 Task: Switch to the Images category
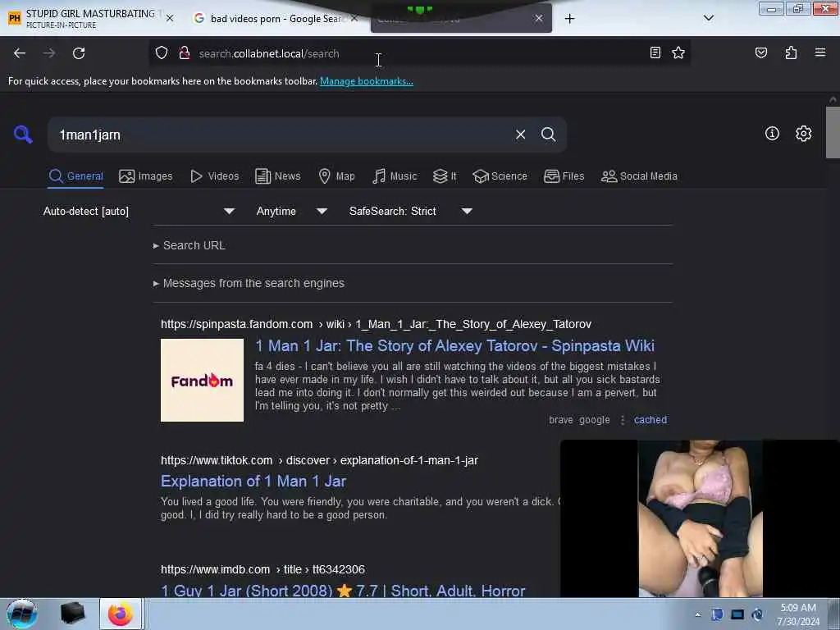pyautogui.click(x=146, y=176)
